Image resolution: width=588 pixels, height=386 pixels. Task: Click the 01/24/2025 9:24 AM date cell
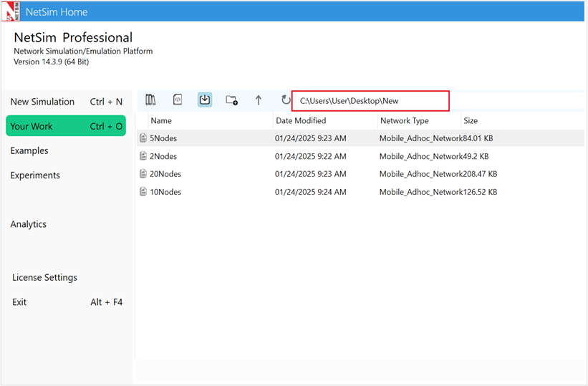(311, 192)
